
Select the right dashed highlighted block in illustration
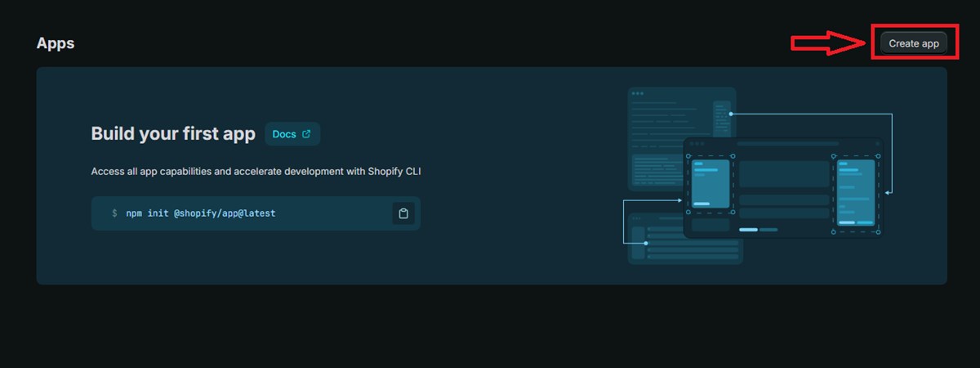tap(857, 191)
